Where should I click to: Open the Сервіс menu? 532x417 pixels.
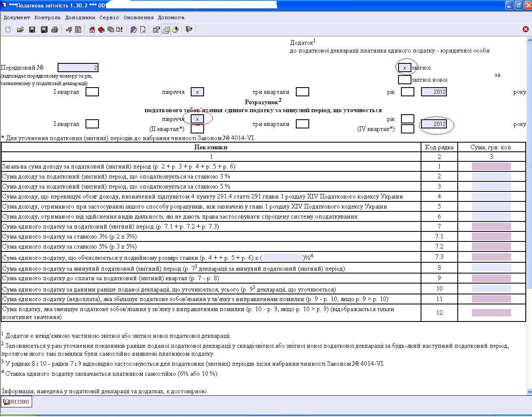(109, 18)
